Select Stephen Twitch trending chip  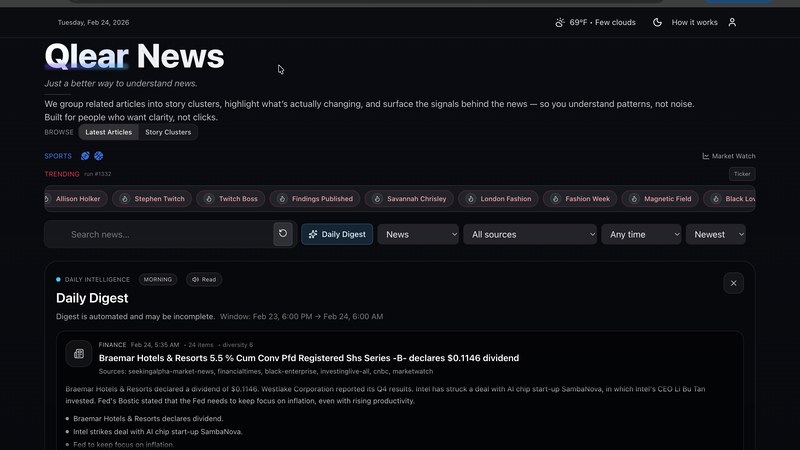point(152,199)
